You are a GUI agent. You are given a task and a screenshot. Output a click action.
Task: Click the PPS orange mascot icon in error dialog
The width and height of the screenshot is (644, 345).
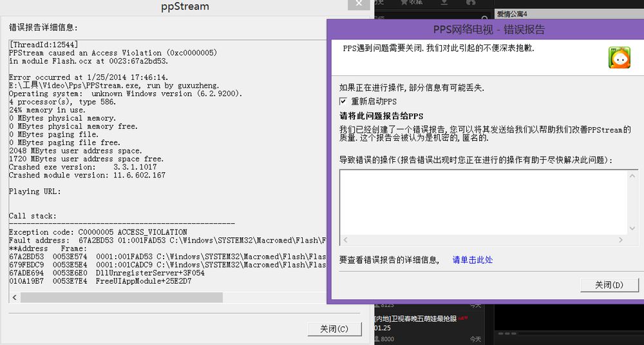pos(620,57)
